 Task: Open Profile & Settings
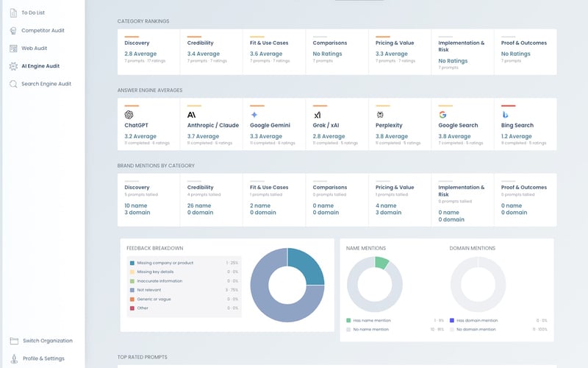[x=43, y=358]
